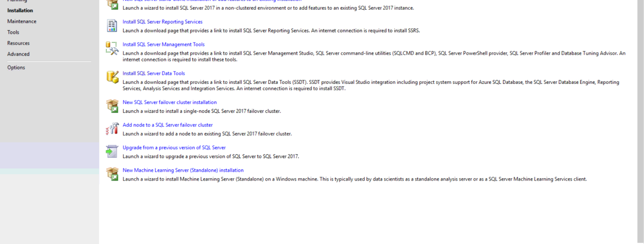Screen dimensions: 644x244
Task: Choose Add node to a SQL Server failover cluster
Action: pos(167,125)
